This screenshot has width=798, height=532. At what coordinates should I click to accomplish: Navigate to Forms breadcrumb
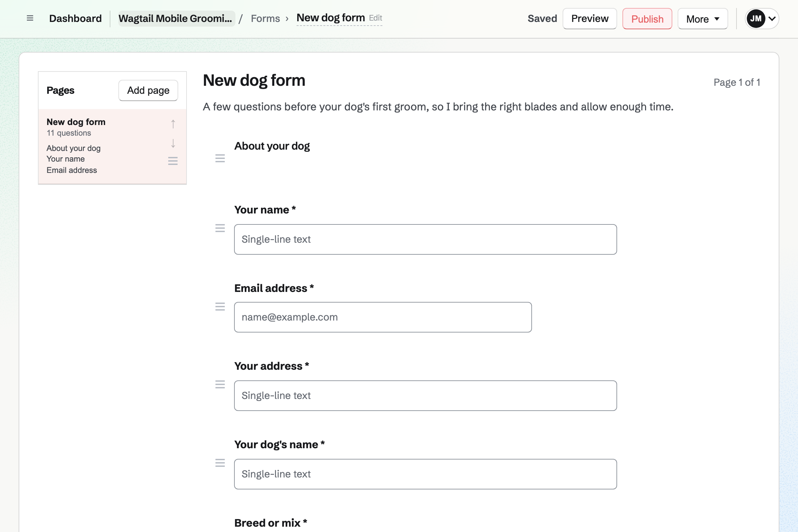point(265,18)
